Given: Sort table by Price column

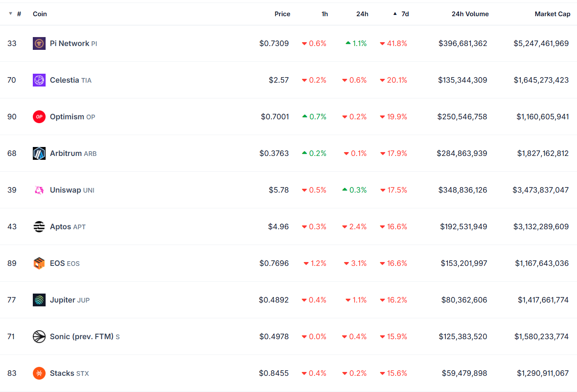Looking at the screenshot, I should tap(282, 14).
